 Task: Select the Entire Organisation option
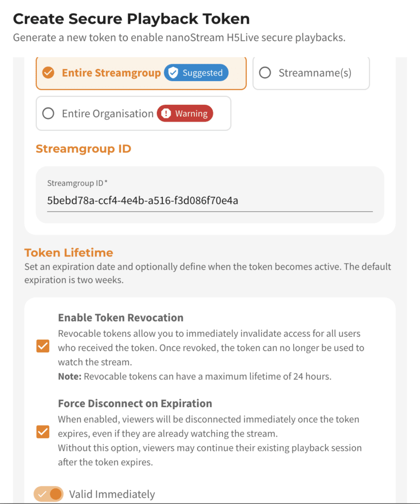tap(48, 113)
